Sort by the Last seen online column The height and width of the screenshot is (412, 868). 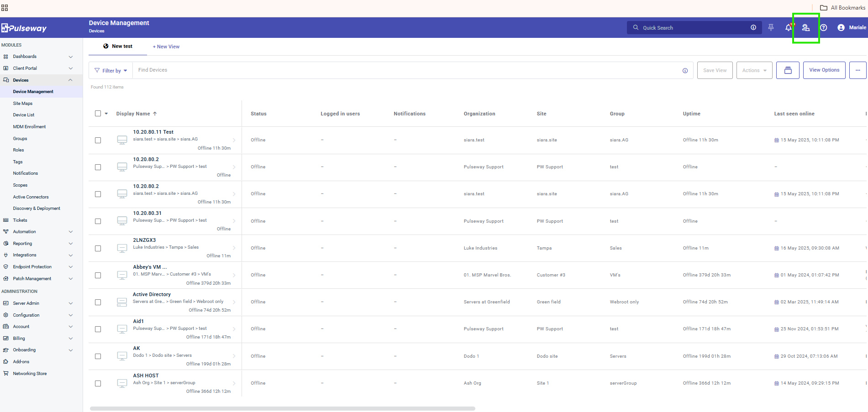(x=794, y=114)
